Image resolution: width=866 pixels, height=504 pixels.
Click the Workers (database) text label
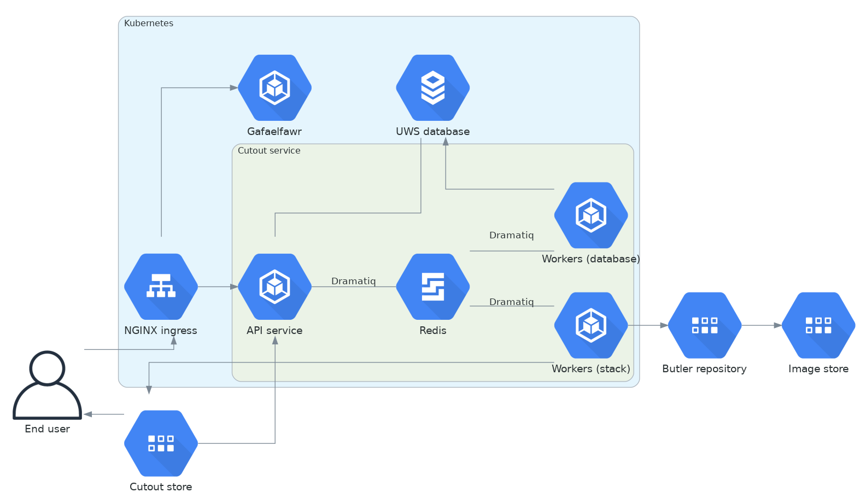[x=591, y=259]
